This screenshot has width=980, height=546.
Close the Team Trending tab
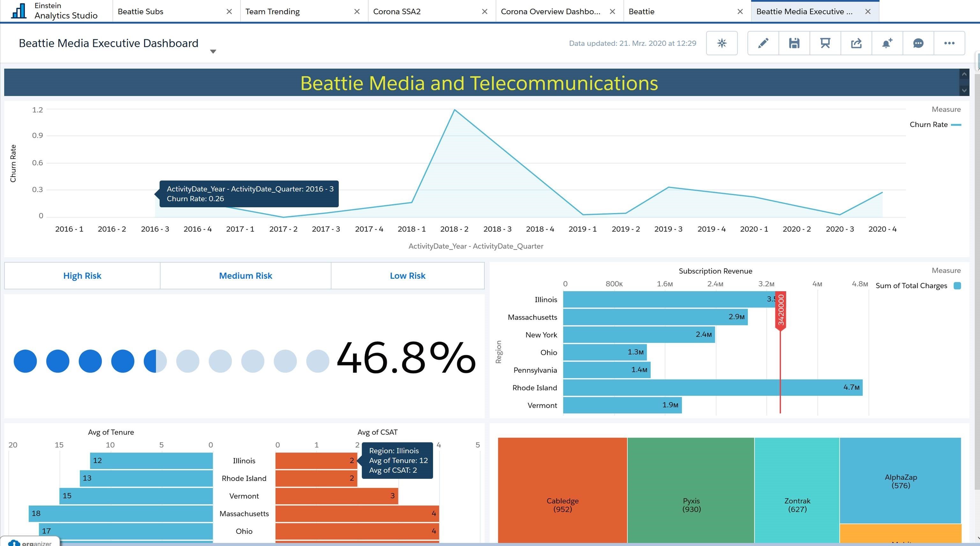pyautogui.click(x=357, y=11)
